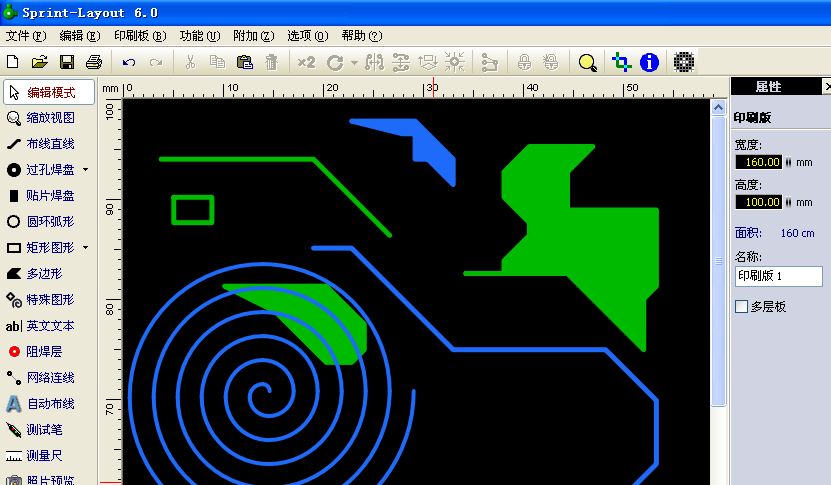
Task: Click the Undo arrow icon
Action: click(x=128, y=62)
